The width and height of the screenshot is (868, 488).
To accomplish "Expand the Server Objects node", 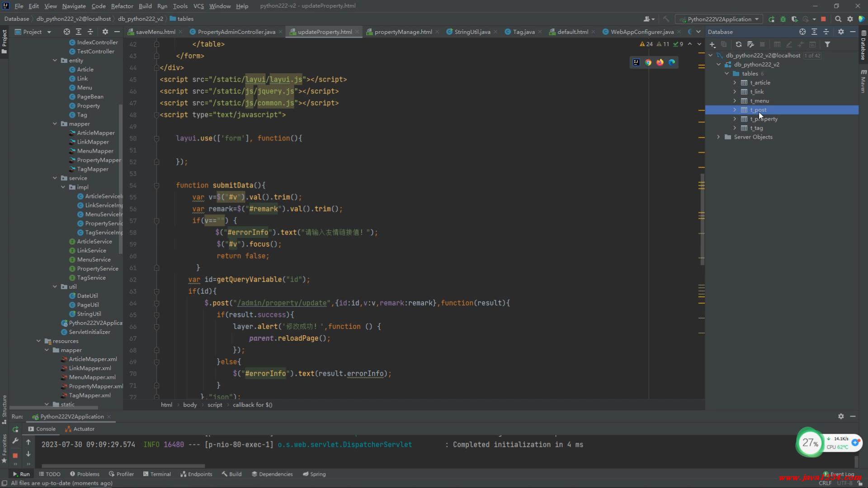I will (x=718, y=137).
